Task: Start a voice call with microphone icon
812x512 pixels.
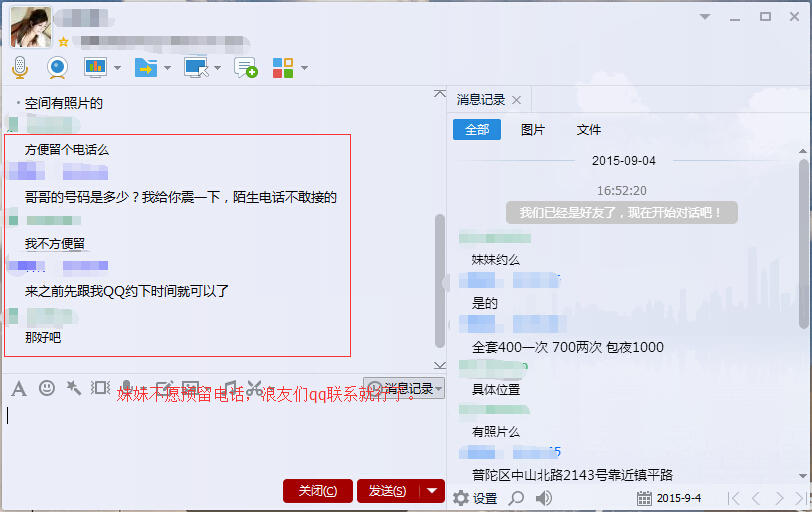Action: coord(19,67)
